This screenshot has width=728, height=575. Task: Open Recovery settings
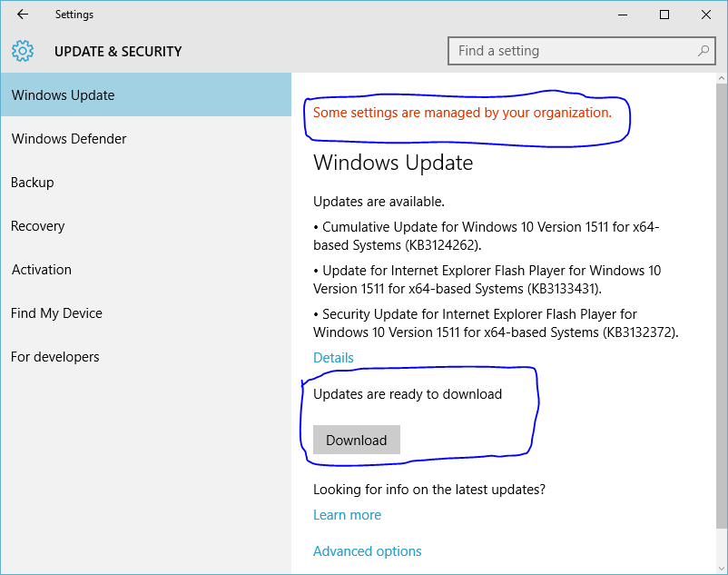[x=37, y=225]
